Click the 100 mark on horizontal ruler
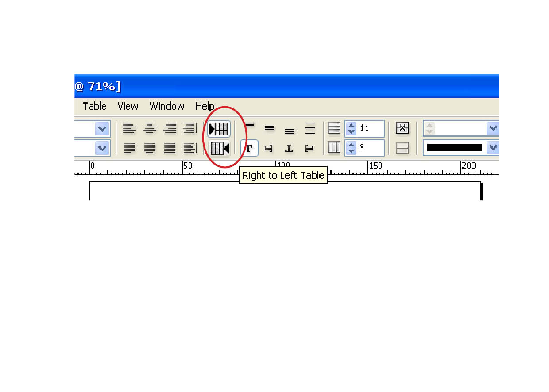Viewport: 549px width, 392px height. [x=283, y=165]
